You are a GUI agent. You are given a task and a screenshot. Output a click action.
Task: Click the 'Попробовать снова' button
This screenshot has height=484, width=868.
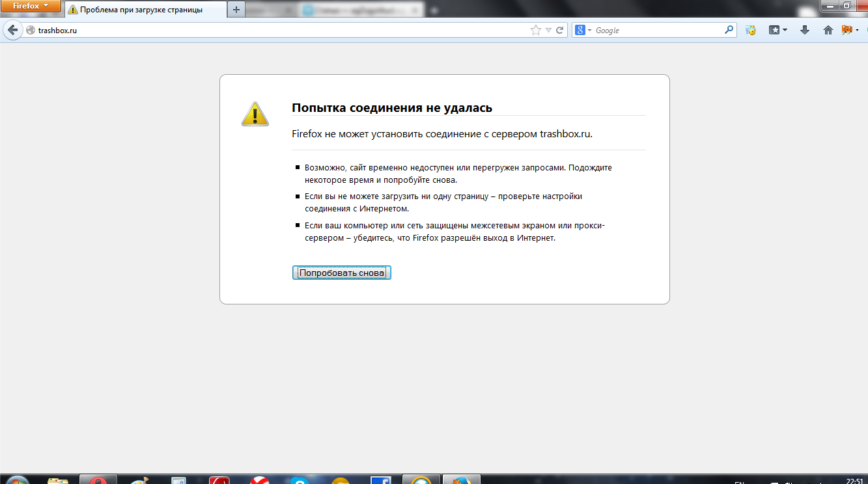tap(342, 273)
